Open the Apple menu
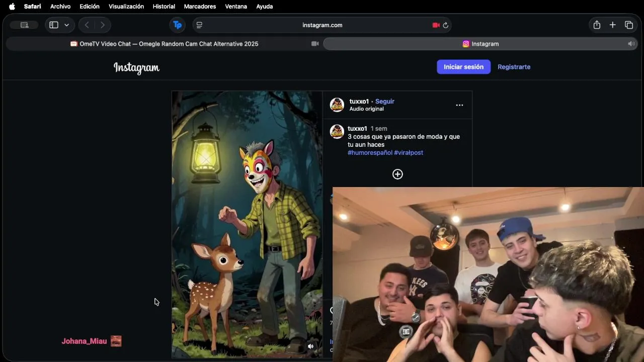The height and width of the screenshot is (362, 644). [x=12, y=7]
